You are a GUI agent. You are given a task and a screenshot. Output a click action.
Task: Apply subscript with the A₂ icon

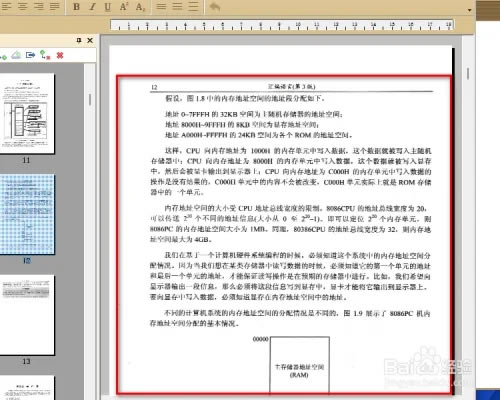(140, 7)
